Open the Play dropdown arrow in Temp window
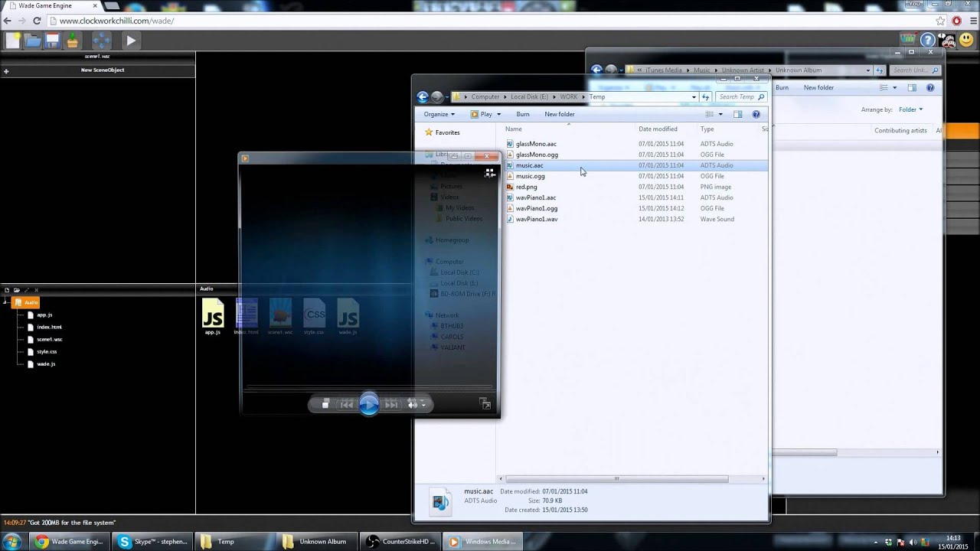Screen dimensions: 980x551 [x=498, y=114]
